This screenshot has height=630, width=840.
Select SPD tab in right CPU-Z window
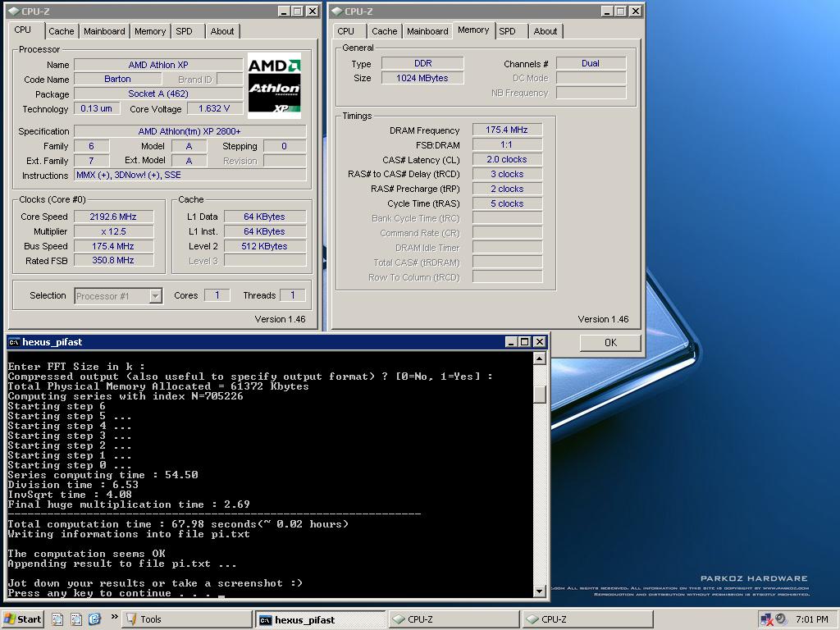pos(507,31)
